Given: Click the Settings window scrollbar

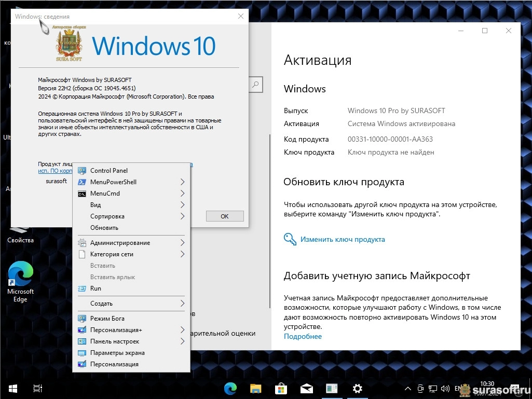Looking at the screenshot, I should pyautogui.click(x=270, y=221).
